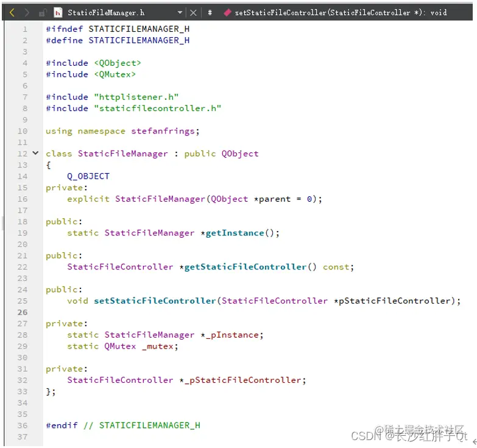This screenshot has width=477, height=448.
Task: Click the #endif directive on line 36
Action: click(62, 425)
